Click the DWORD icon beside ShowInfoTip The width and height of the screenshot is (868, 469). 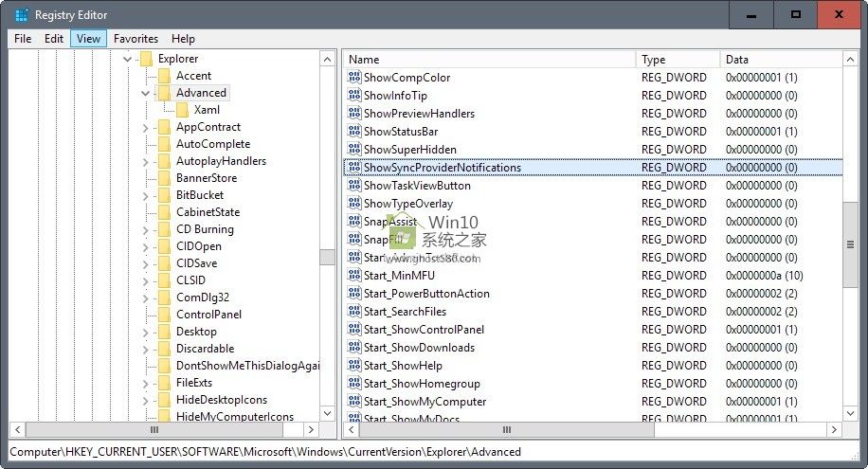click(x=354, y=96)
